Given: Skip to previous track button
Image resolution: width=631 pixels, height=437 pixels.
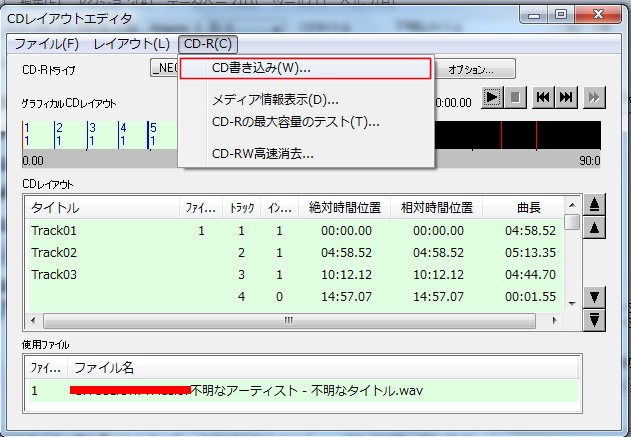Looking at the screenshot, I should [544, 97].
